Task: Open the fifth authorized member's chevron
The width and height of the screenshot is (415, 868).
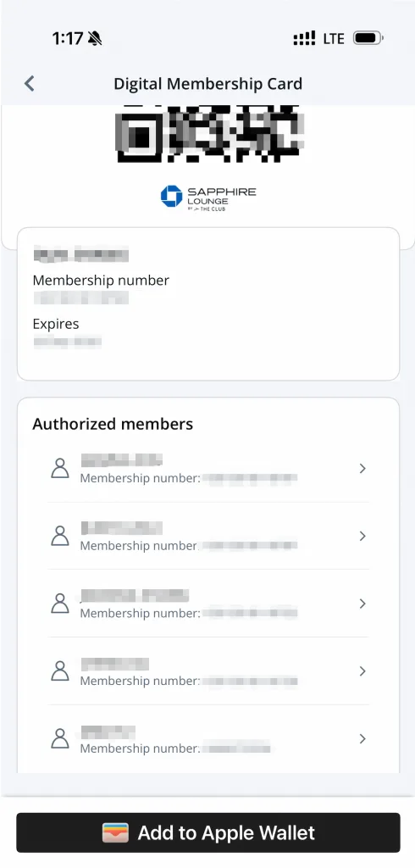Action: [362, 738]
